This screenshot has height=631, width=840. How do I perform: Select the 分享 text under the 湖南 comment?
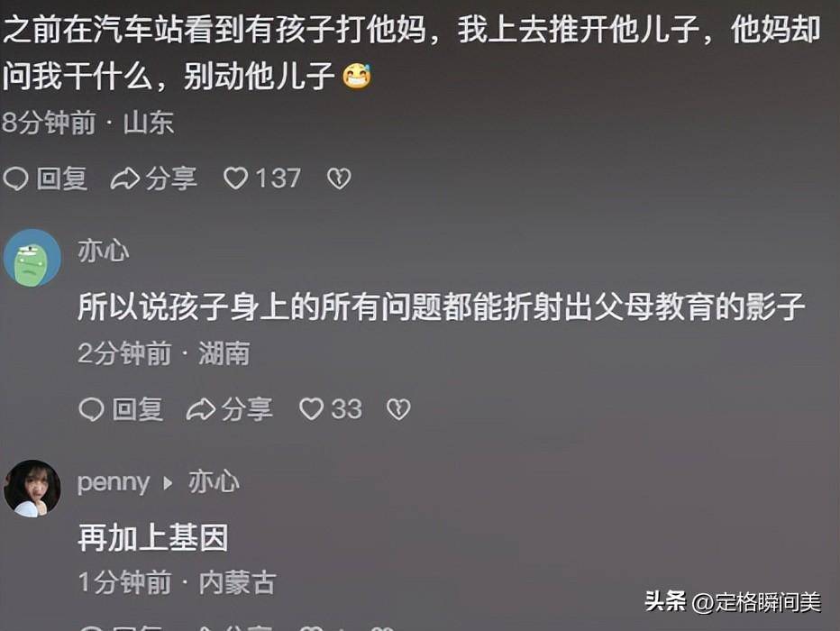click(x=247, y=410)
